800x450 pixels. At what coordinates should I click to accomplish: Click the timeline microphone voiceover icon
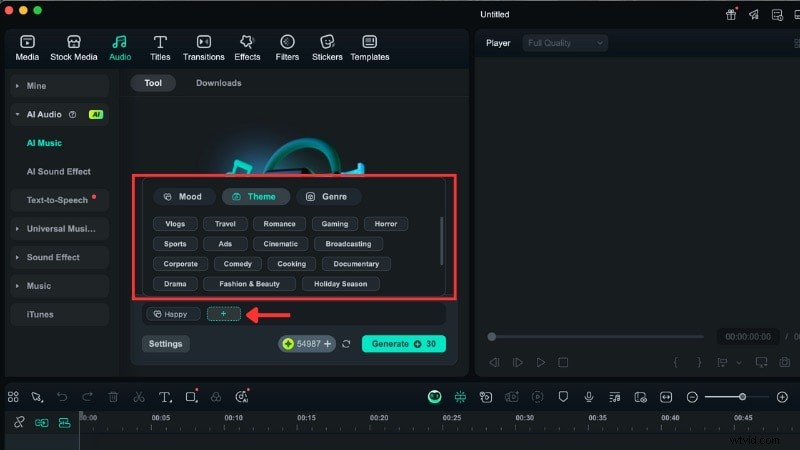(x=589, y=396)
